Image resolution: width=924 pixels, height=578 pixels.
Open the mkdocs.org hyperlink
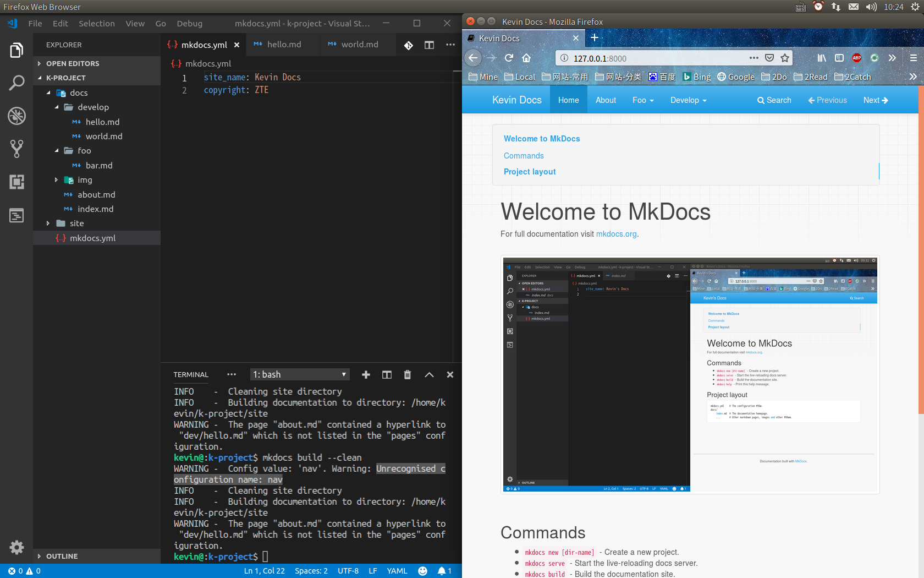(617, 234)
